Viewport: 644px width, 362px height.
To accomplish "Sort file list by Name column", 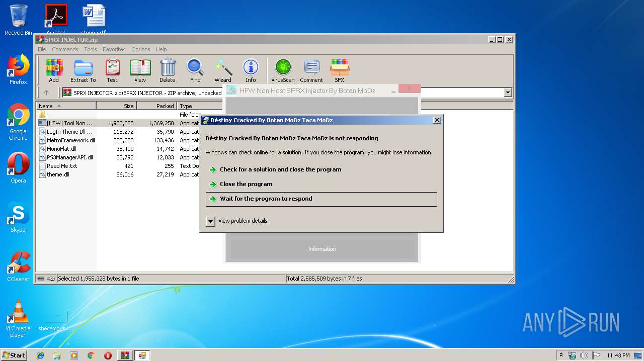I will 66,106.
